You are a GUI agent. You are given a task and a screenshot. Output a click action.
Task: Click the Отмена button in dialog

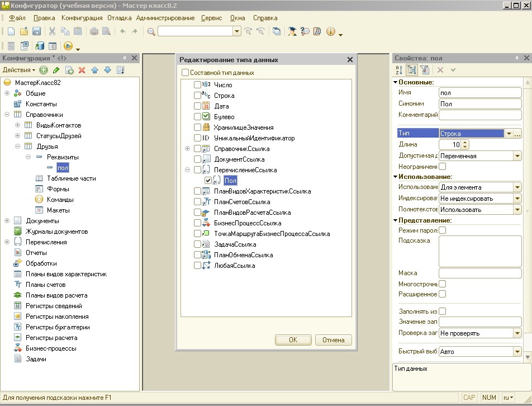(x=333, y=340)
